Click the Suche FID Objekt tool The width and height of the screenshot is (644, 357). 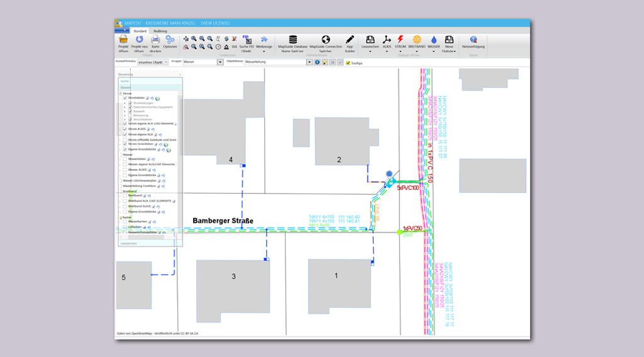coord(247,40)
